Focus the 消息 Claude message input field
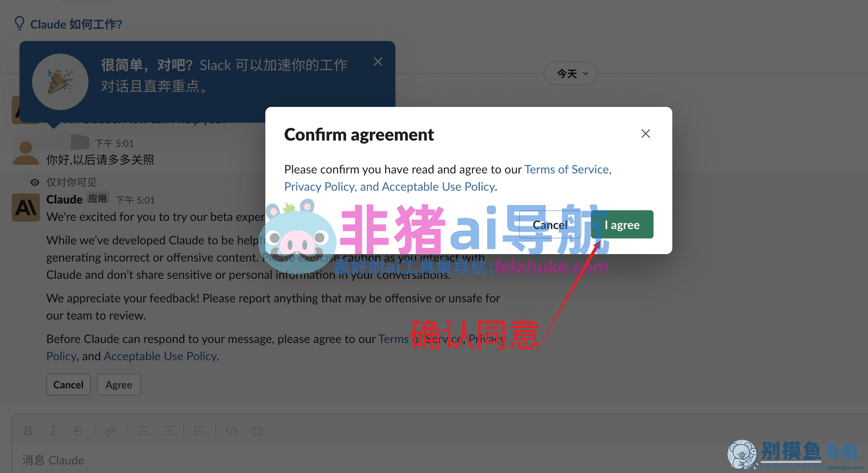Image resolution: width=868 pixels, height=473 pixels. [x=438, y=460]
